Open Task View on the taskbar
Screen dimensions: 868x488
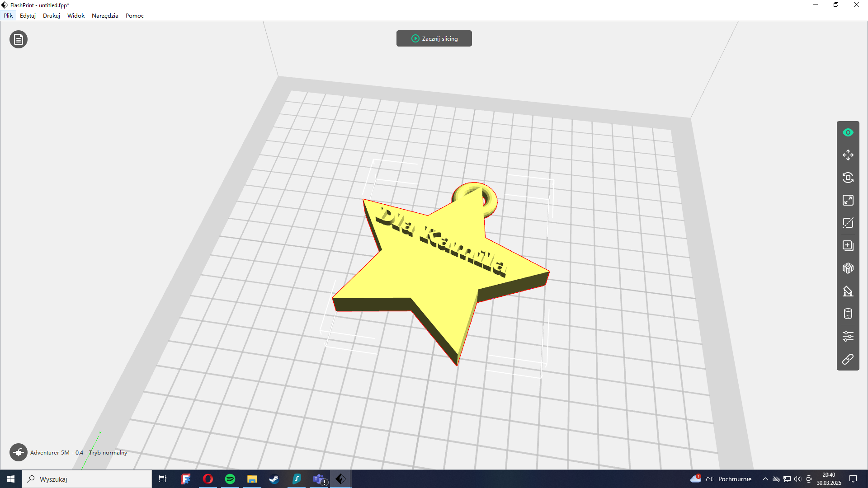click(x=163, y=479)
